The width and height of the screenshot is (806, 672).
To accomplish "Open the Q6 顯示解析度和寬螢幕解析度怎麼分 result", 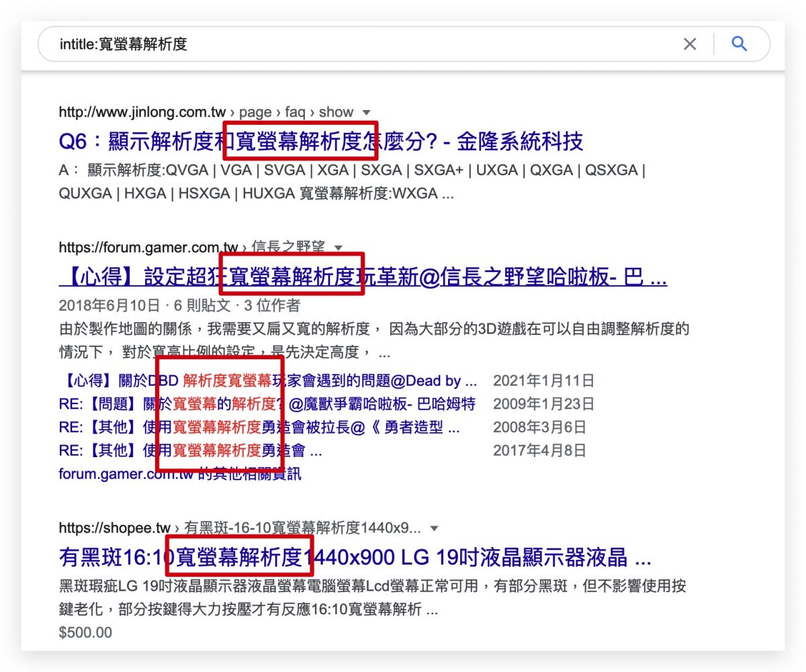I will point(321,142).
